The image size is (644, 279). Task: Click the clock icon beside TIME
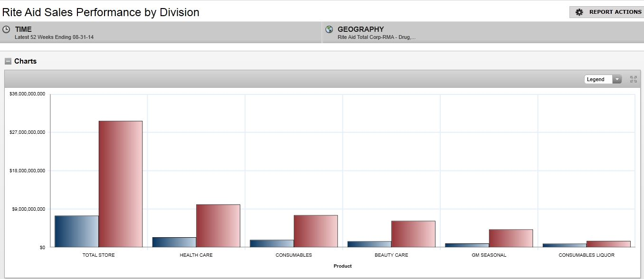click(6, 29)
